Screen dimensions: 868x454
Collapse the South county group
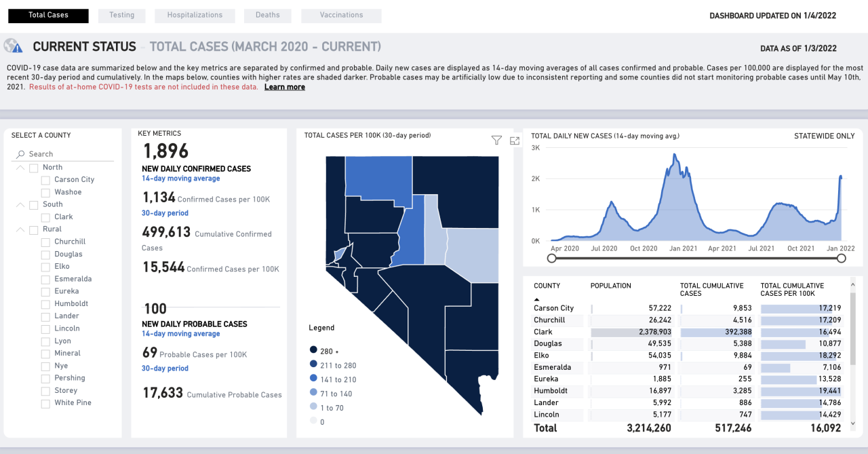20,204
